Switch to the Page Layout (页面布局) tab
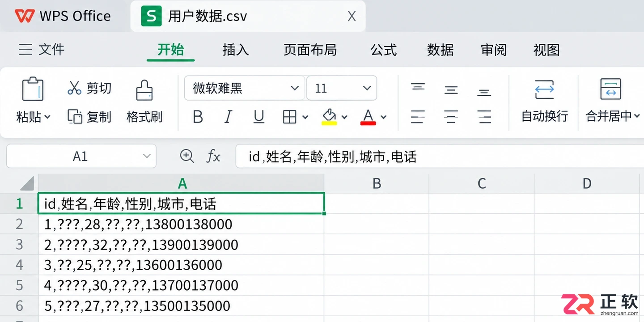Viewport: 644px width, 322px height. [310, 50]
